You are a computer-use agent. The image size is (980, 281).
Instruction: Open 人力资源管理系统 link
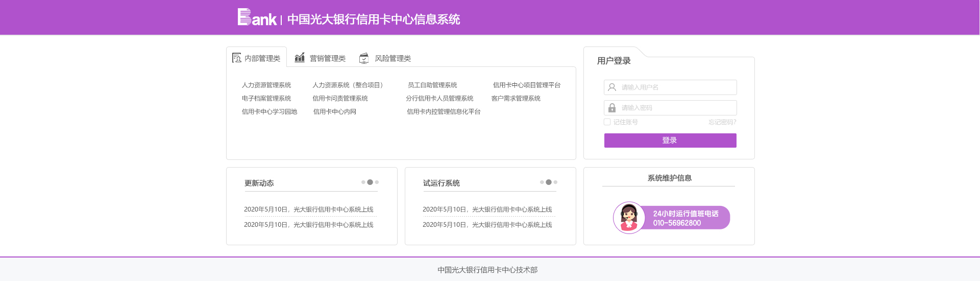coord(266,85)
